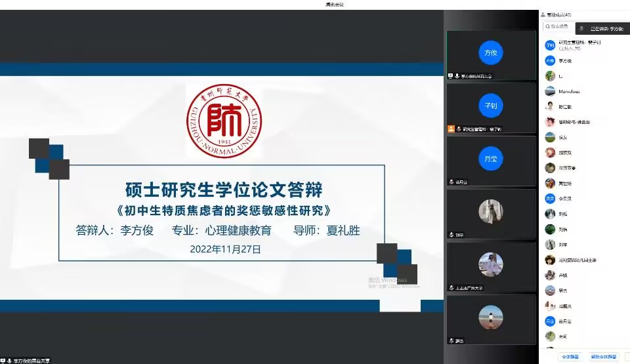This screenshot has width=630, height=364.
Task: Click the screen-share icon in the 方俊 tile
Action: pyautogui.click(x=451, y=76)
